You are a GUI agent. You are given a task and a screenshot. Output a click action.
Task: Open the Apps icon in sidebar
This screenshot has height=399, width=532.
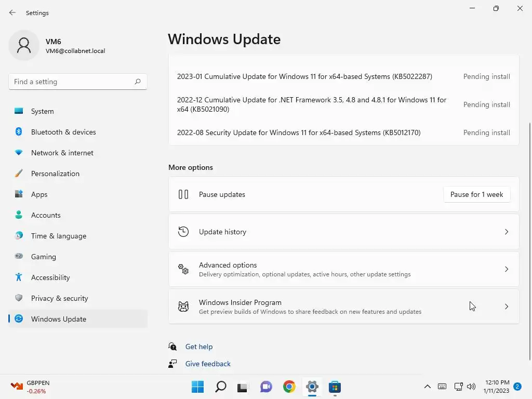point(19,194)
